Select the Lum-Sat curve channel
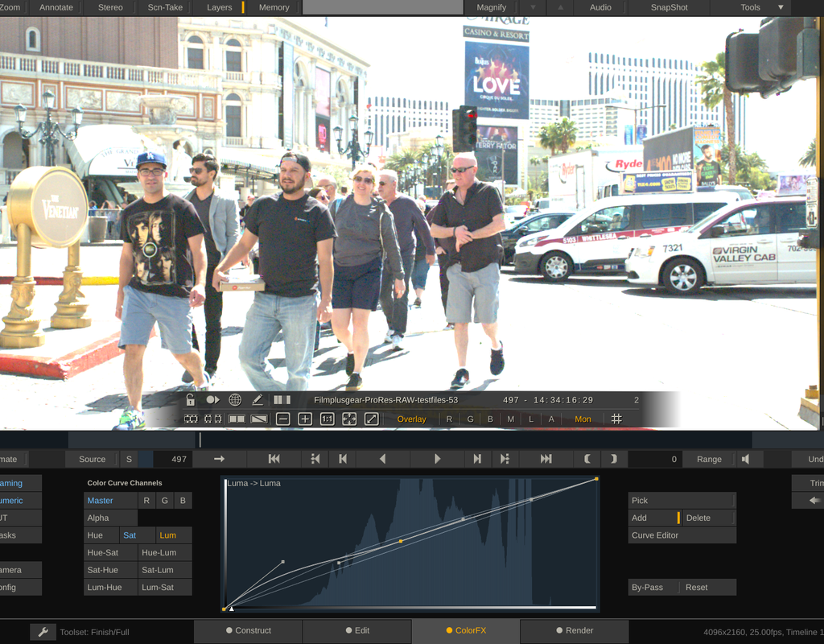This screenshot has width=824, height=644. point(166,587)
